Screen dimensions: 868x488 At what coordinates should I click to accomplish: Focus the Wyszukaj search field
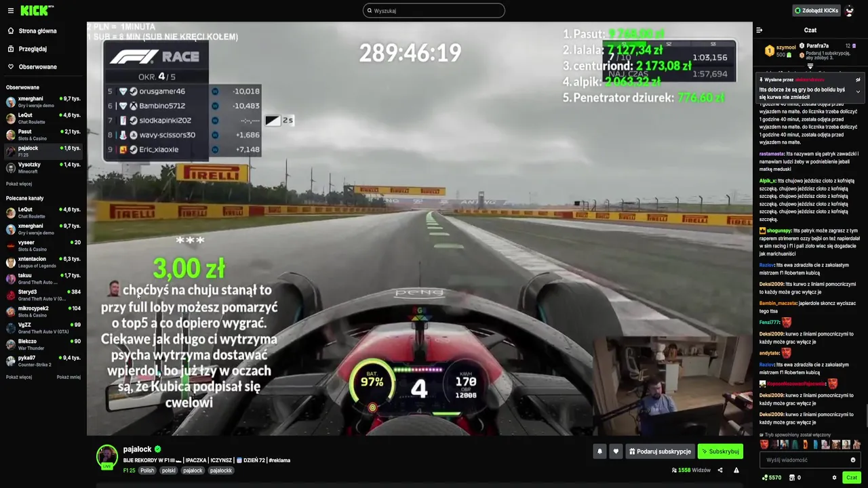point(434,11)
